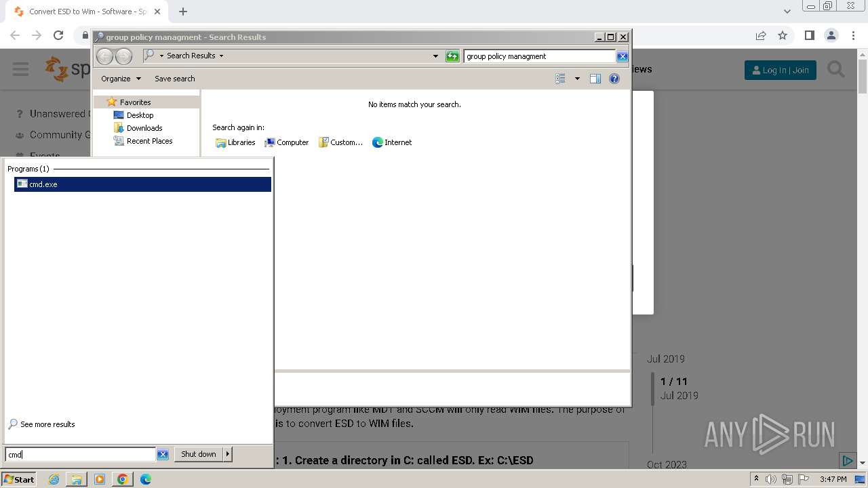Search again in Computer
Screen dimensions: 868x488
click(286, 142)
